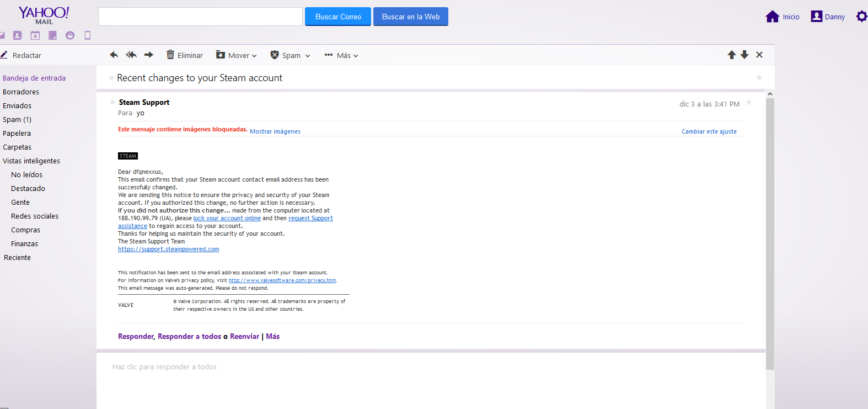Open Valve privacy policy link

[282, 280]
